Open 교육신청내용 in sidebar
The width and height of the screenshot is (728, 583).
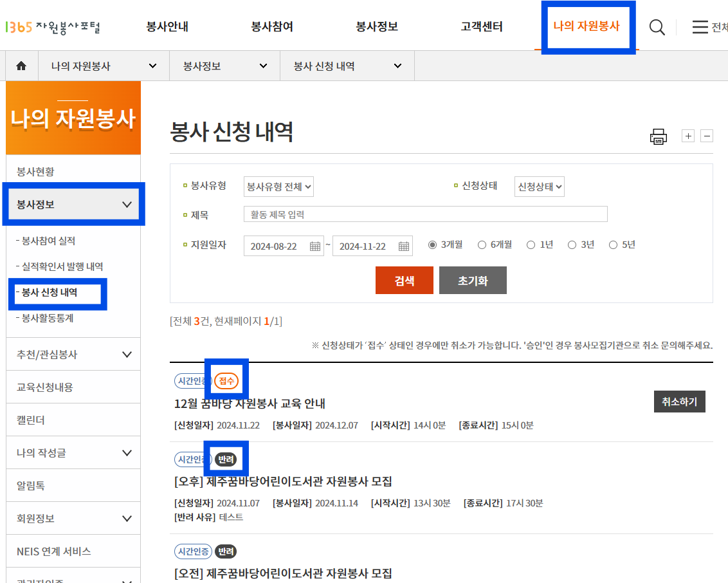tap(73, 387)
